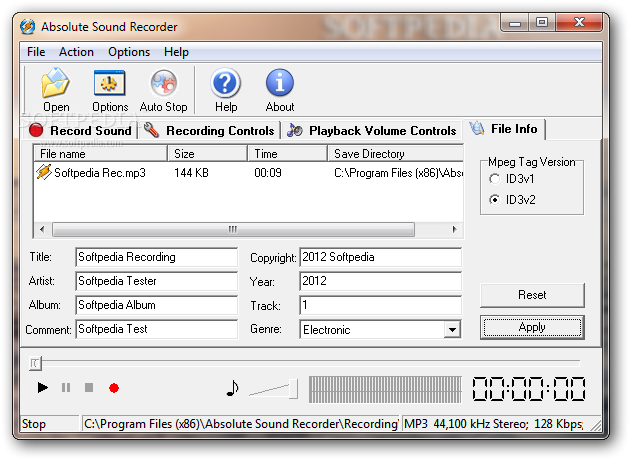Start recording with the red record button
Viewport: 630px width, 460px height.
[x=114, y=388]
